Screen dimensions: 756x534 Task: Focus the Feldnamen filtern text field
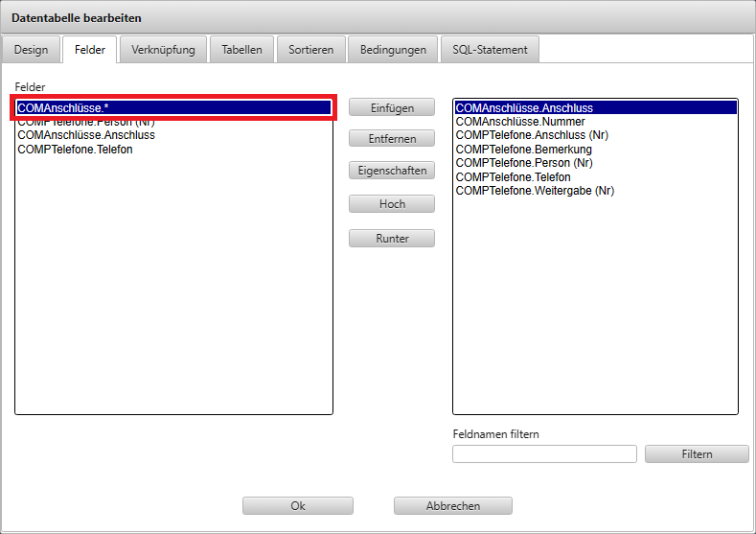pos(544,453)
